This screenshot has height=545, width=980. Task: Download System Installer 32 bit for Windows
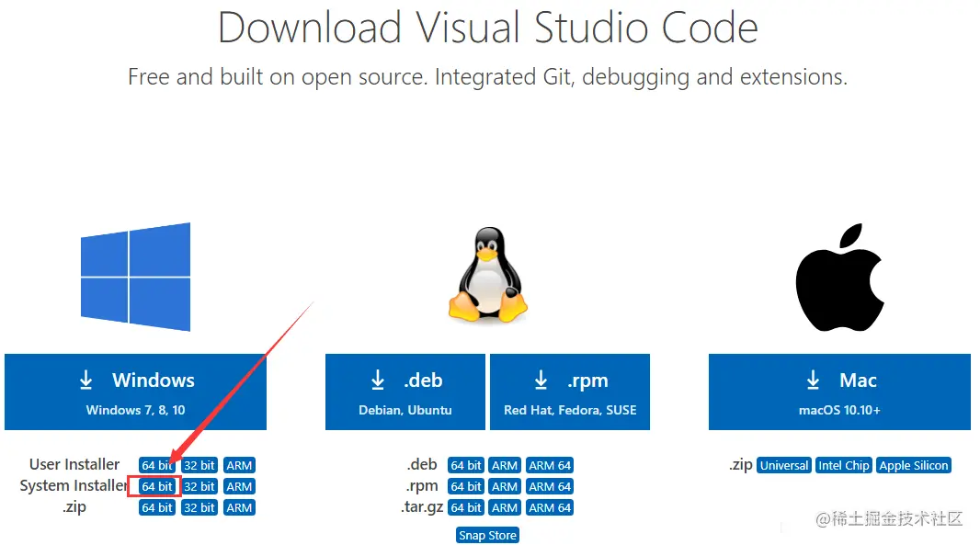[199, 486]
